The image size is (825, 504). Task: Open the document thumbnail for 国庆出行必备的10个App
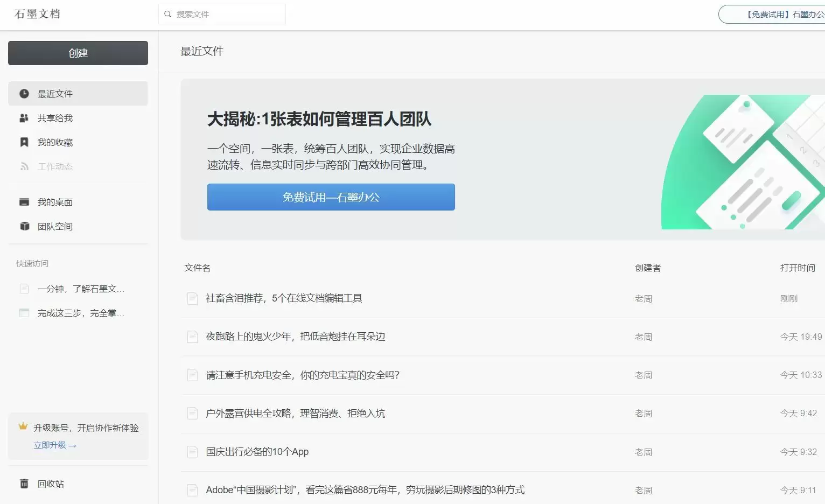tap(192, 452)
